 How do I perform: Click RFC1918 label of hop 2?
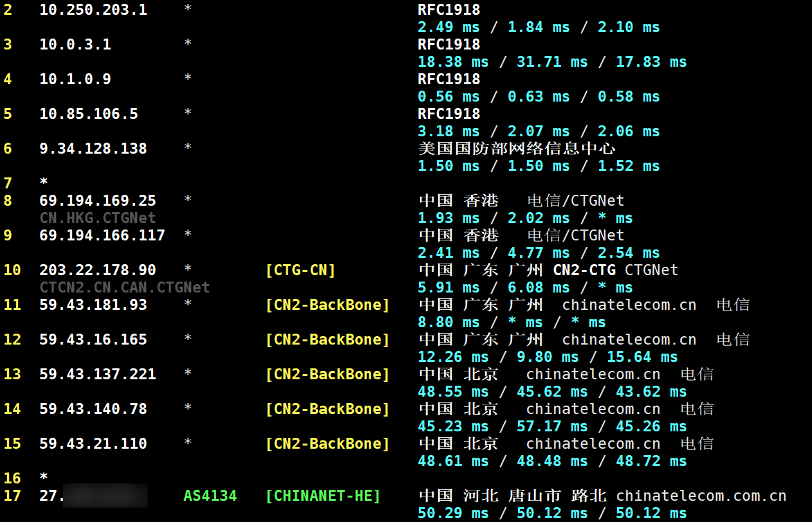[x=449, y=10]
